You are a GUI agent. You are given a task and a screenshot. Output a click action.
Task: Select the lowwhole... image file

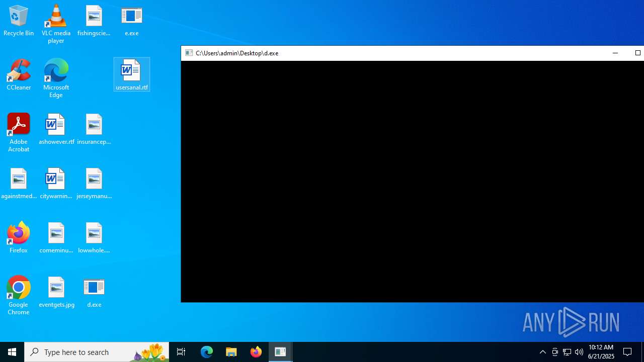94,238
